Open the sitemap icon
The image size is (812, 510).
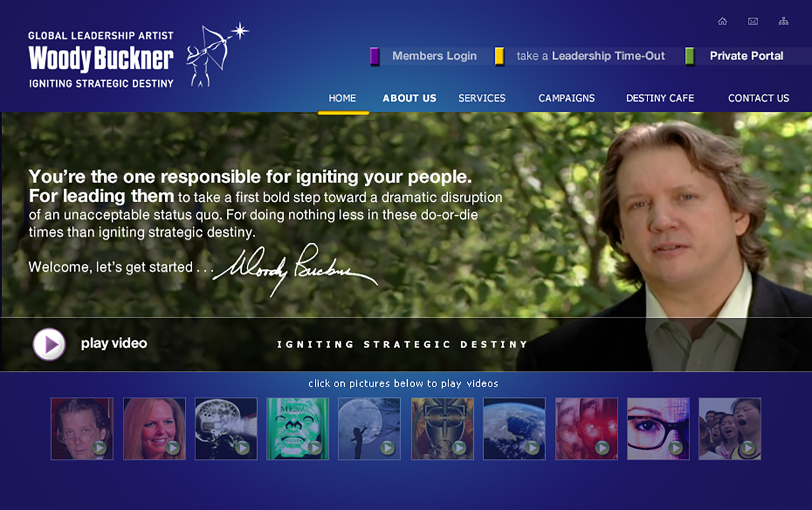pyautogui.click(x=784, y=21)
